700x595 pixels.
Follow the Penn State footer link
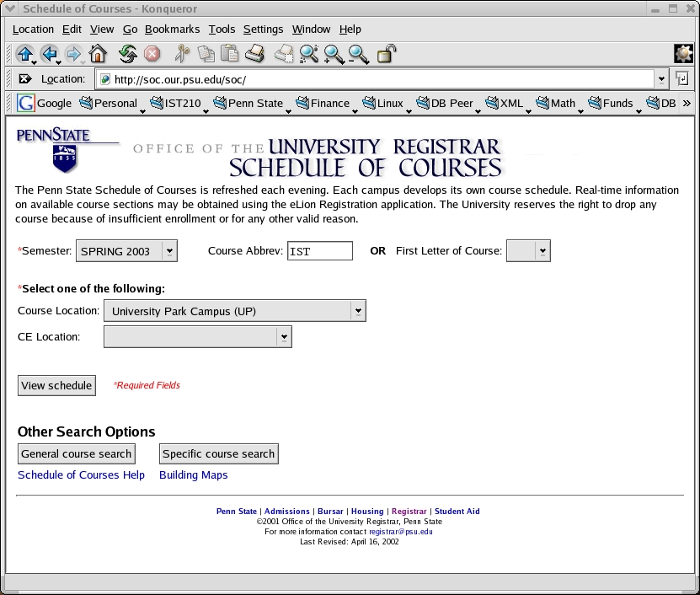click(x=237, y=511)
